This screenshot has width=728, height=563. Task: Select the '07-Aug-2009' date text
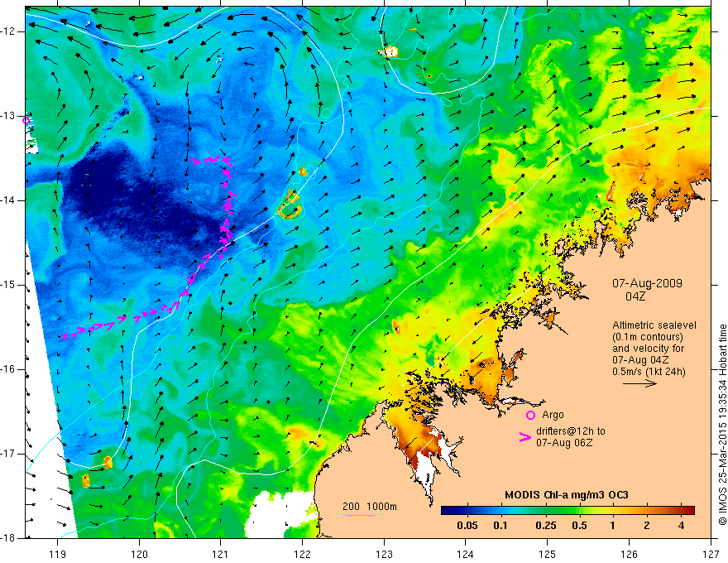pyautogui.click(x=647, y=283)
